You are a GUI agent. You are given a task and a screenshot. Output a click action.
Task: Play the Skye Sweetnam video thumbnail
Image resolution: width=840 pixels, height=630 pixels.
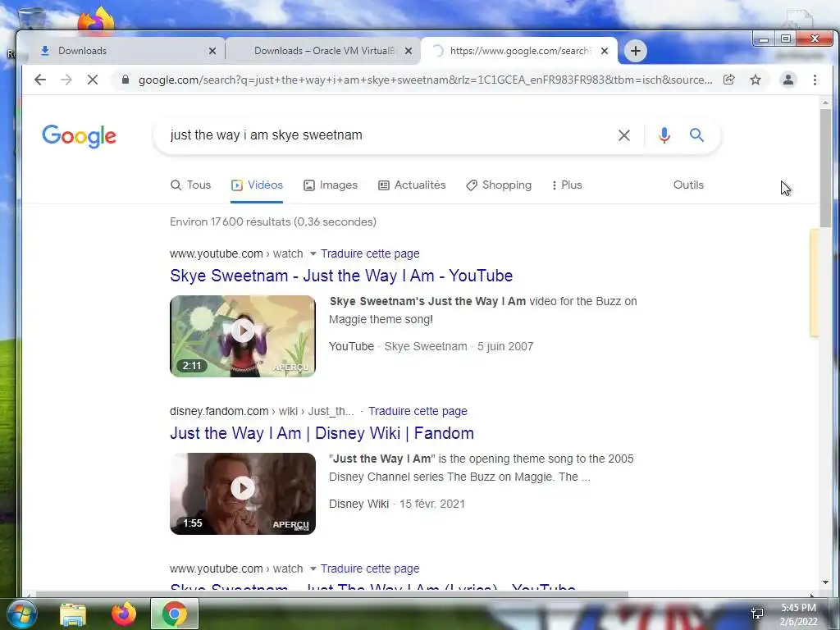pyautogui.click(x=243, y=336)
